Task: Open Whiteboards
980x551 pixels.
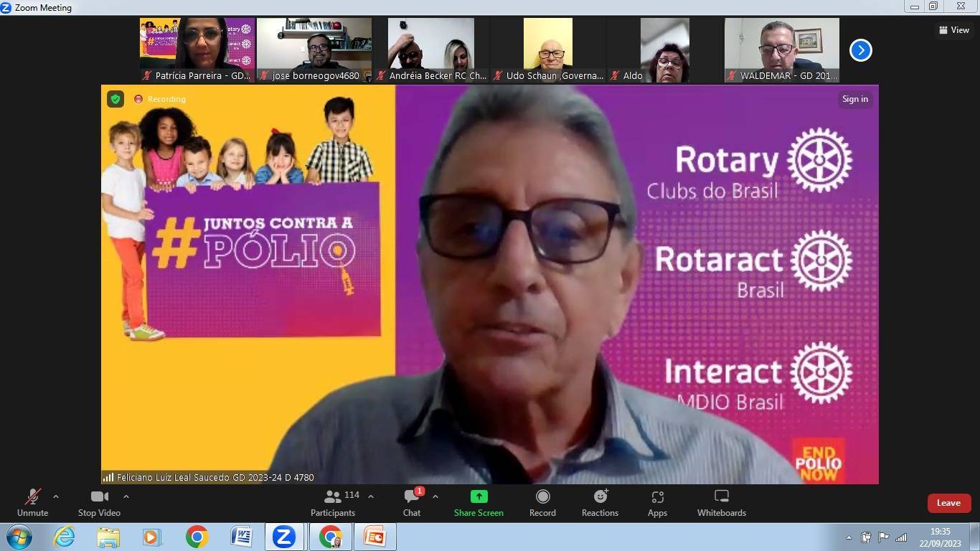Action: point(722,502)
